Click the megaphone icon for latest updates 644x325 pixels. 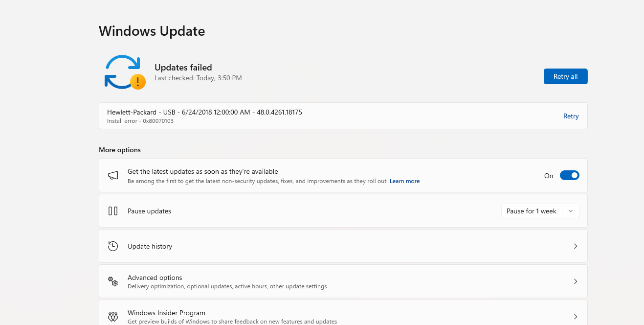[113, 176]
